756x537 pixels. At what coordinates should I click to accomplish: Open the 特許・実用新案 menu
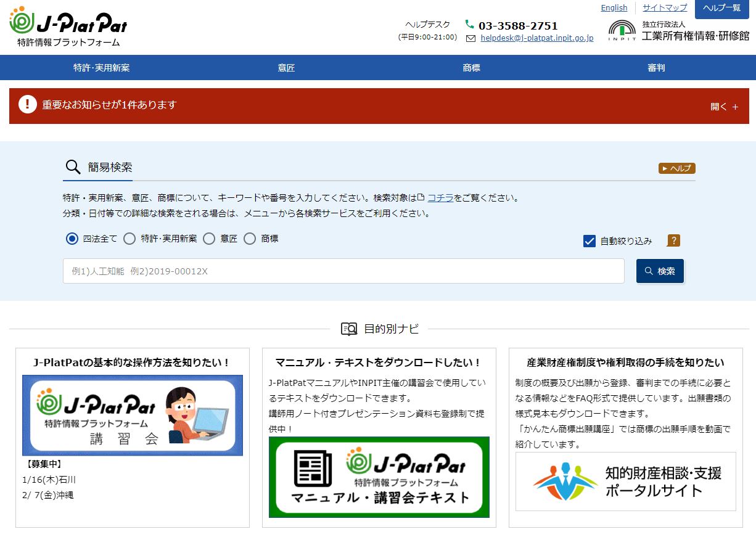[x=102, y=68]
